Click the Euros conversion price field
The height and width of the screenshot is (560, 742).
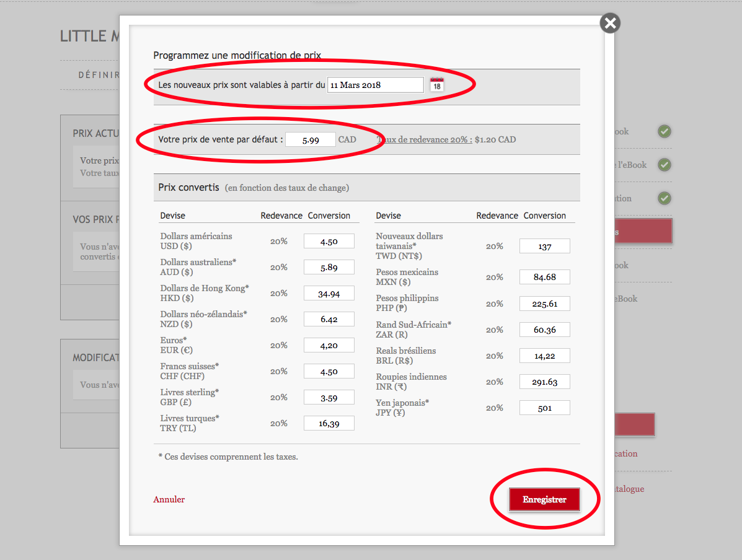(329, 346)
